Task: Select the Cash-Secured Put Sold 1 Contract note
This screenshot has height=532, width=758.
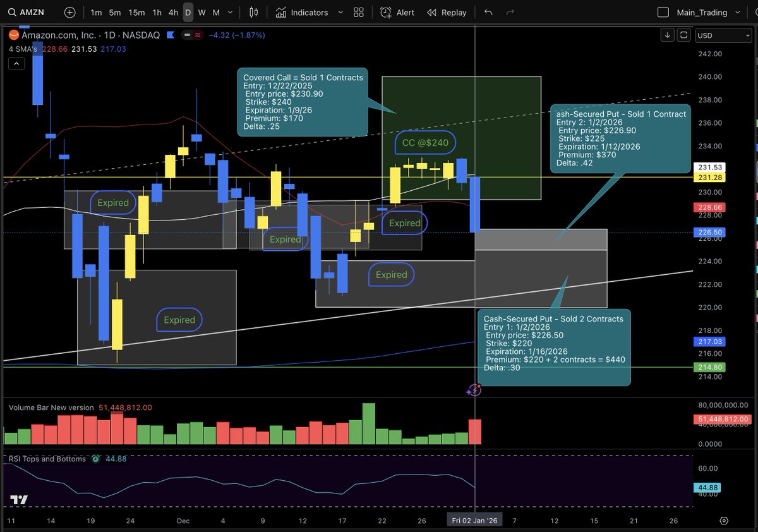Action: (620, 138)
